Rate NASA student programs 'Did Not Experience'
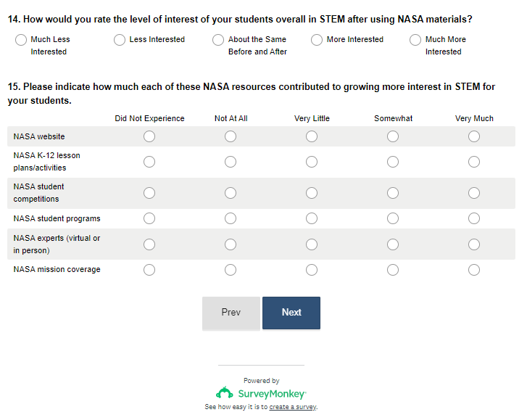The height and width of the screenshot is (420, 527). (x=149, y=218)
